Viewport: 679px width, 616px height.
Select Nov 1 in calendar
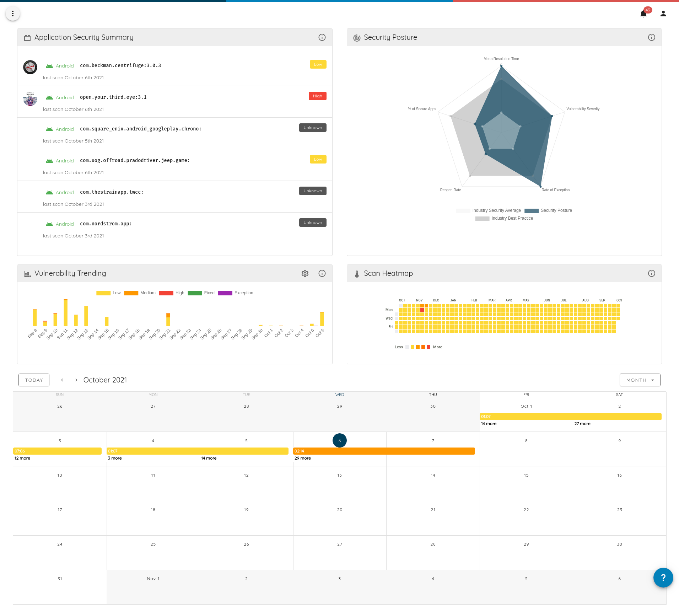point(153,579)
